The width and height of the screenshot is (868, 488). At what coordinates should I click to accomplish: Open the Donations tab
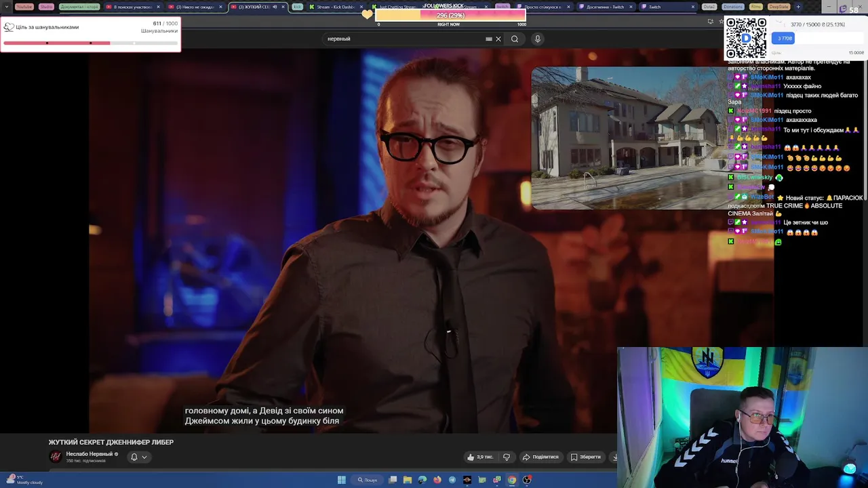point(732,7)
